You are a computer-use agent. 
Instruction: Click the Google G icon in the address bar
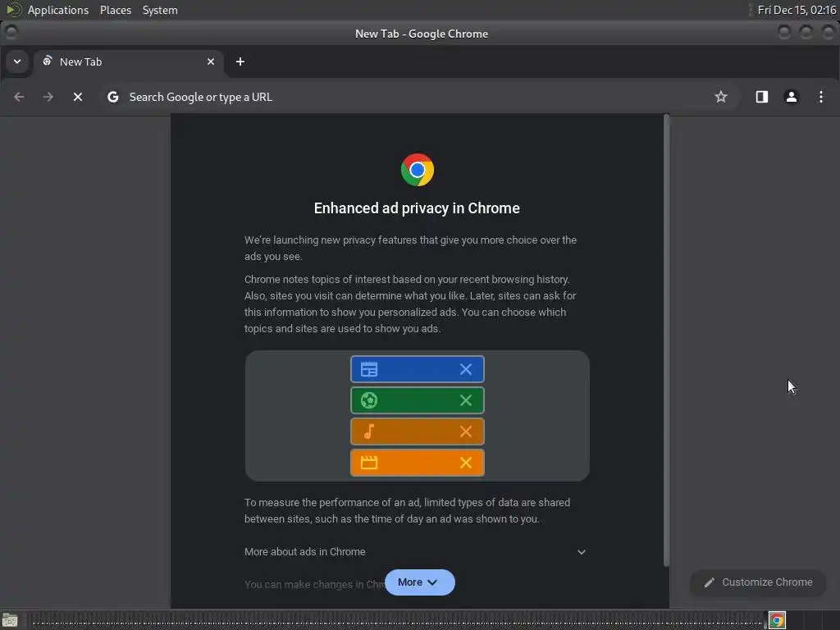point(112,97)
